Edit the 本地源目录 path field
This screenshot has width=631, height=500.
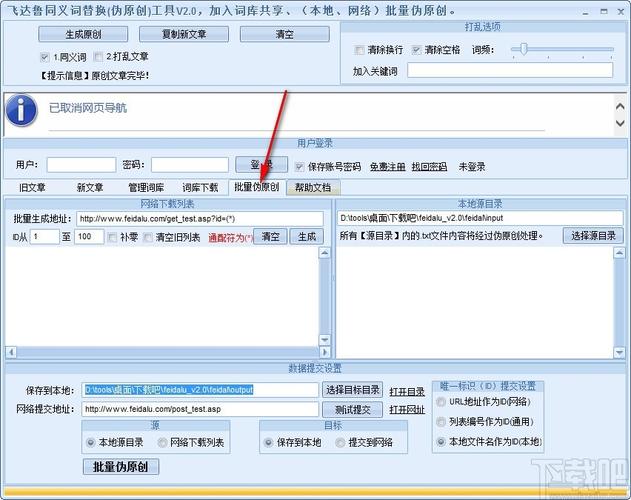(480, 218)
